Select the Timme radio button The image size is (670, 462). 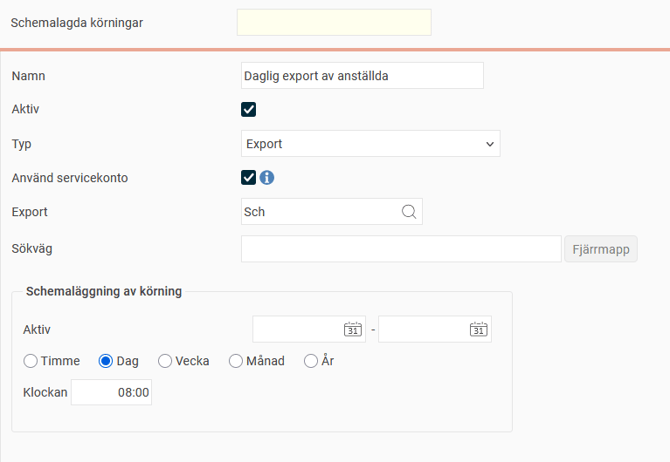[31, 361]
